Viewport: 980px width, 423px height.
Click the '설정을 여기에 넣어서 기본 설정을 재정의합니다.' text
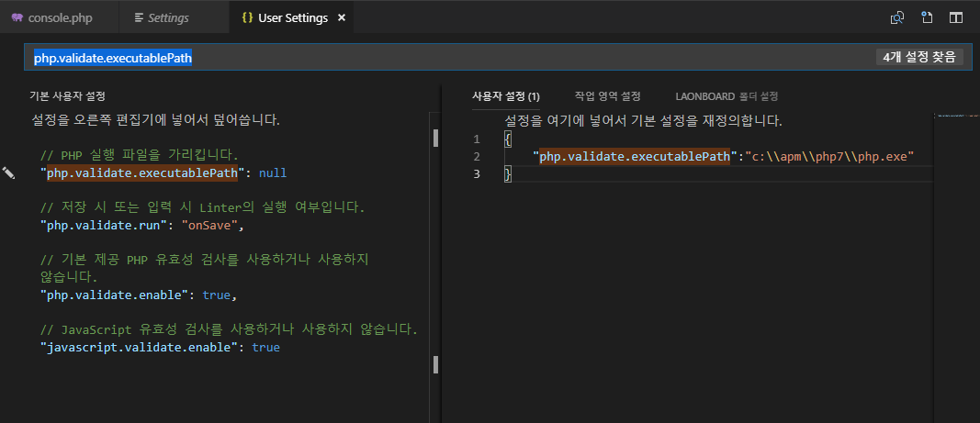[643, 120]
